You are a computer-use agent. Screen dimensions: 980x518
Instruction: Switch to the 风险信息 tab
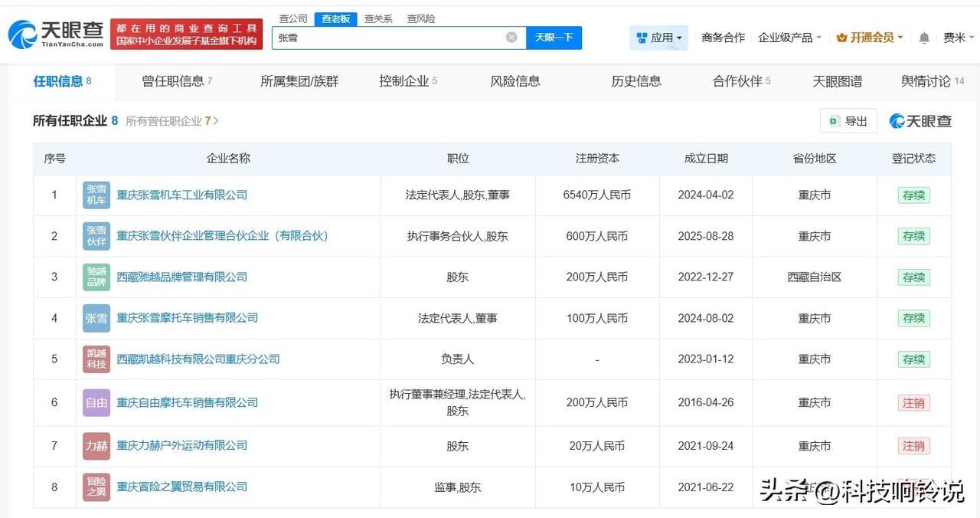[x=514, y=81]
